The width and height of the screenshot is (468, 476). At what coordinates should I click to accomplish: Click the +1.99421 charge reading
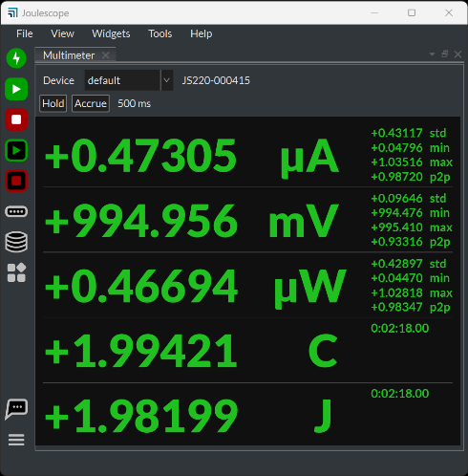coord(141,351)
